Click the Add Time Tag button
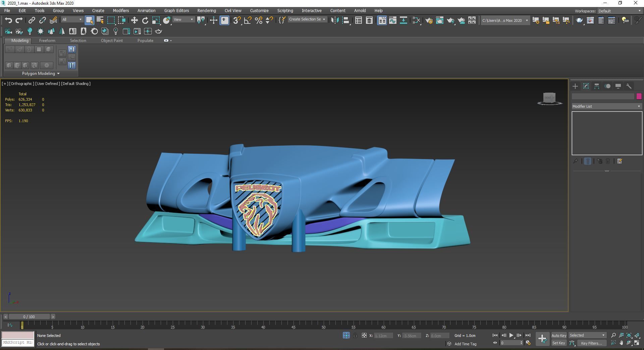Viewport: 644px width, 350px height. tap(465, 344)
